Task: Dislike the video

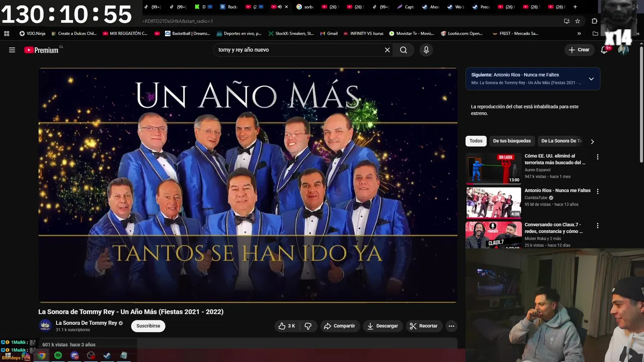Action: pyautogui.click(x=308, y=326)
